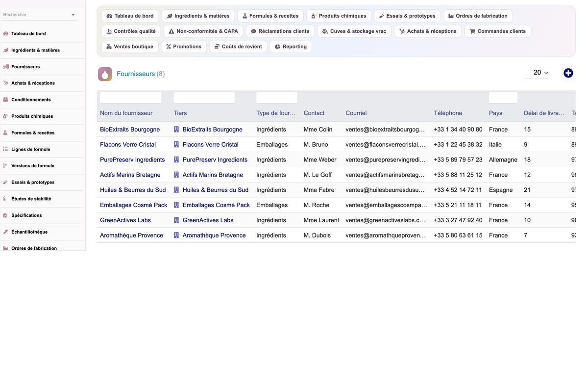Sort by the Délai de livraison header
The width and height of the screenshot is (588, 368).
[544, 113]
